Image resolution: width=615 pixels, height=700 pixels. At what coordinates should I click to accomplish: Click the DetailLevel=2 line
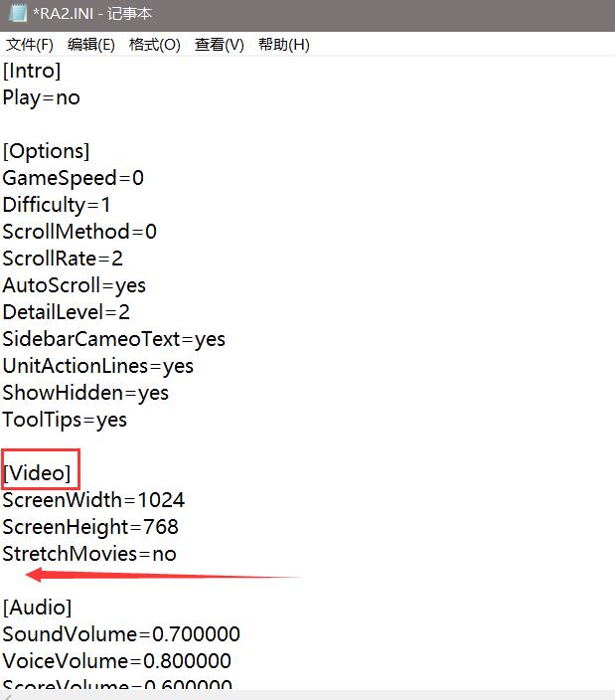(67, 312)
